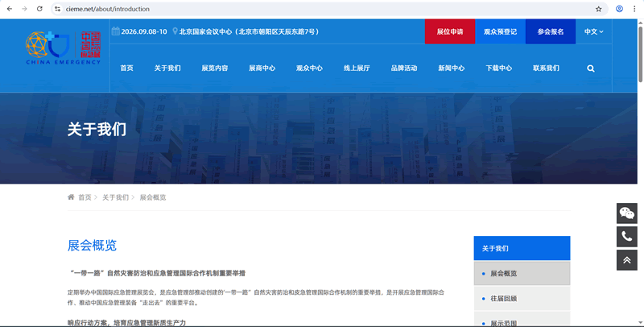The height and width of the screenshot is (327, 644).
Task: Open the browser profile icon
Action: click(x=619, y=9)
